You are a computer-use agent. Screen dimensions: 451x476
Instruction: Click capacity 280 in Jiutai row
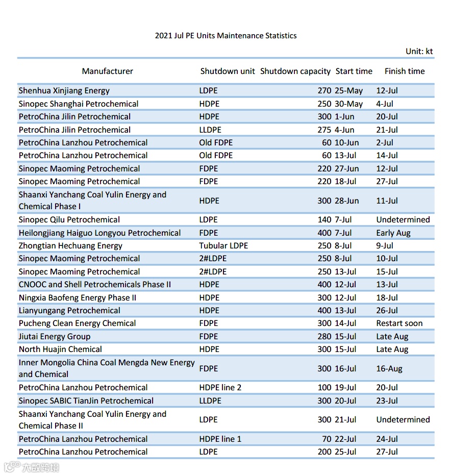[324, 337]
